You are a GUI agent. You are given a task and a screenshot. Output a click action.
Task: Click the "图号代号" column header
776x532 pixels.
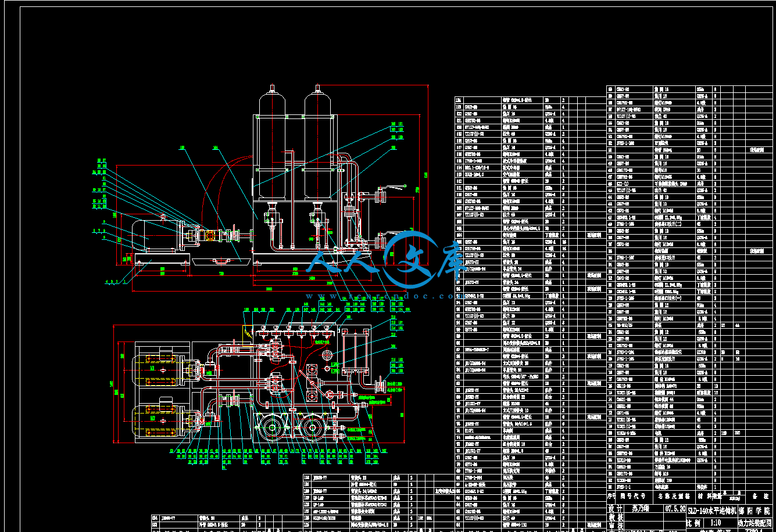[632, 497]
